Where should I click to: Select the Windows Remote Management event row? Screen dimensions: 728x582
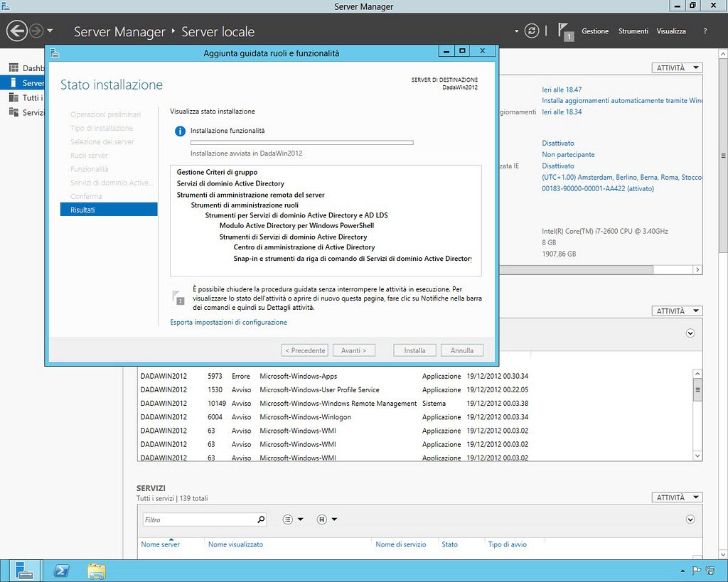(334, 404)
